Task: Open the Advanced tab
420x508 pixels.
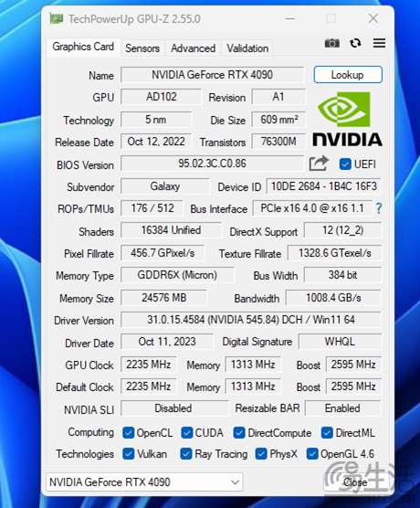Action: (x=193, y=48)
